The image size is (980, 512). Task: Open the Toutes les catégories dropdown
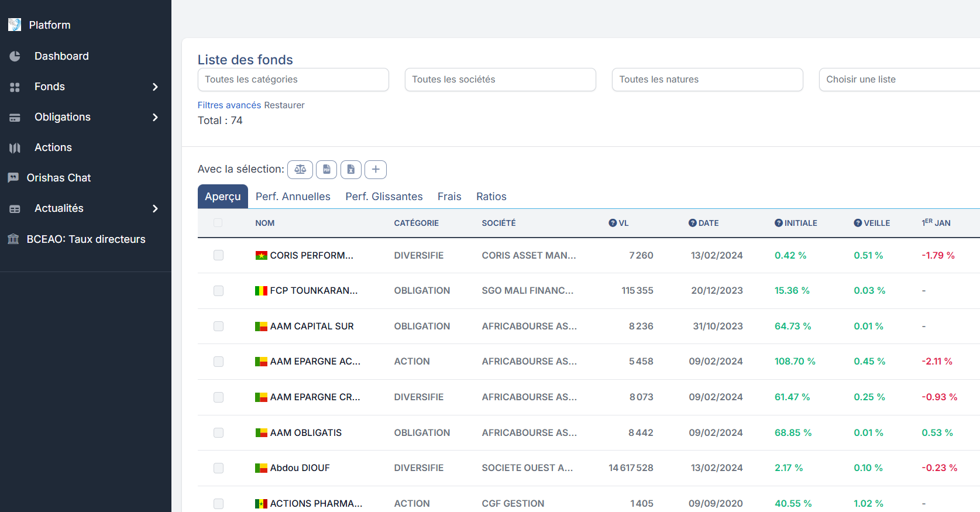coord(293,80)
